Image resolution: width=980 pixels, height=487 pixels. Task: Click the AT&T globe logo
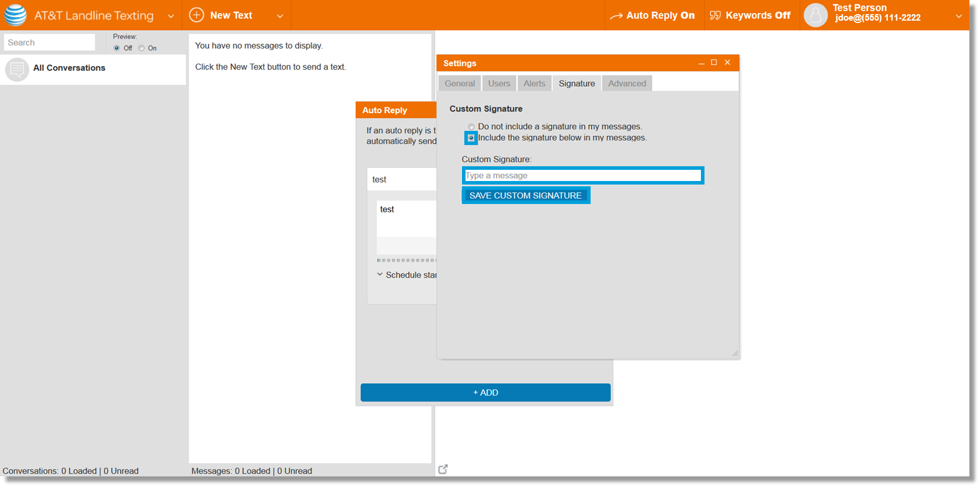coord(15,15)
